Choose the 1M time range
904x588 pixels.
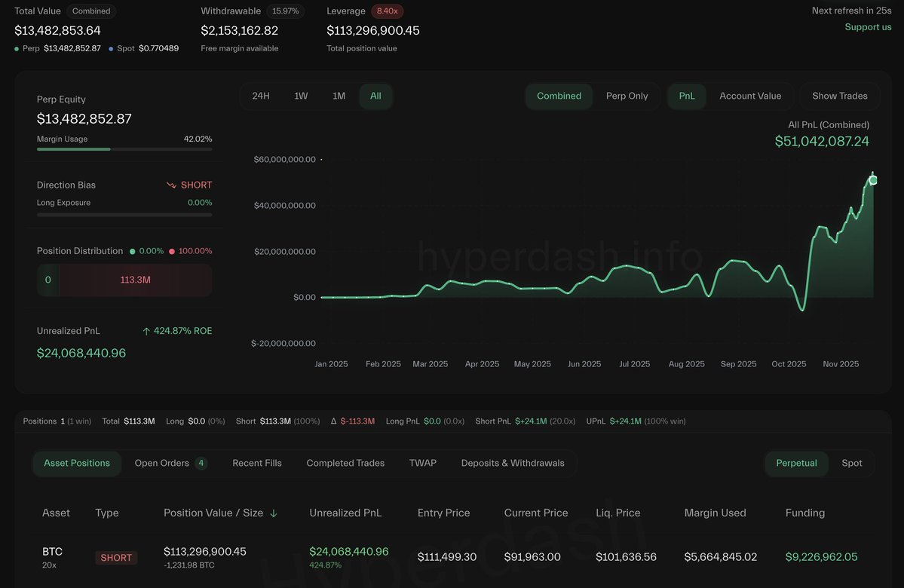click(x=339, y=96)
